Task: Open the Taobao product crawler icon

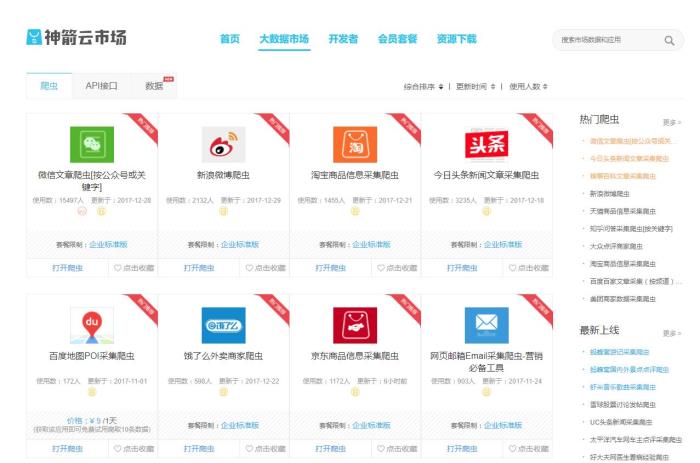Action: pyautogui.click(x=355, y=144)
